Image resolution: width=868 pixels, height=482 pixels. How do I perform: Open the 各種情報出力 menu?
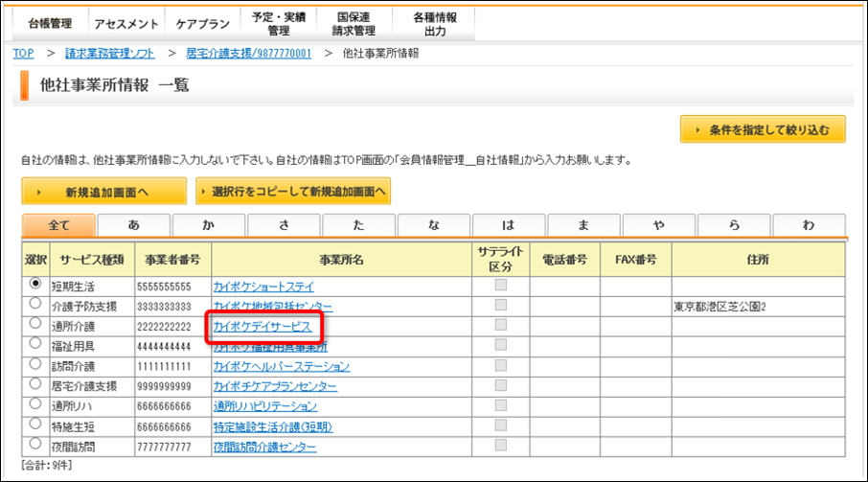point(435,24)
